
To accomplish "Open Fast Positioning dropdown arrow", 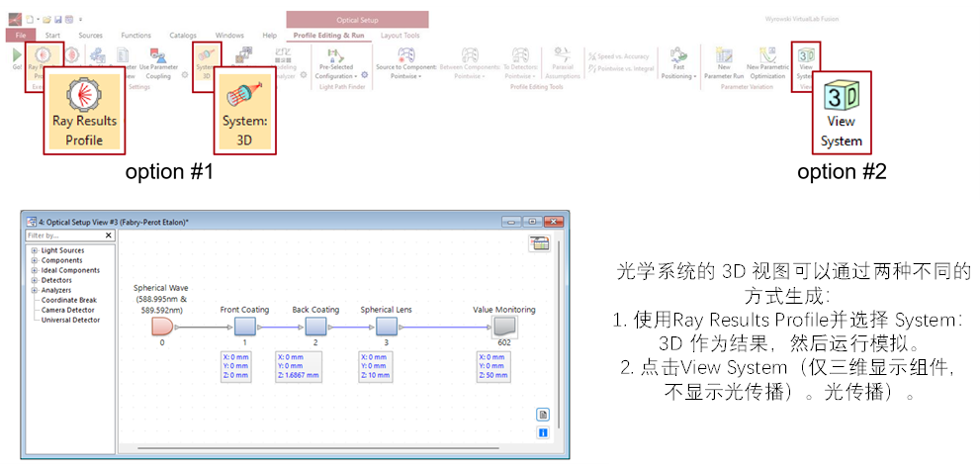I will [695, 76].
